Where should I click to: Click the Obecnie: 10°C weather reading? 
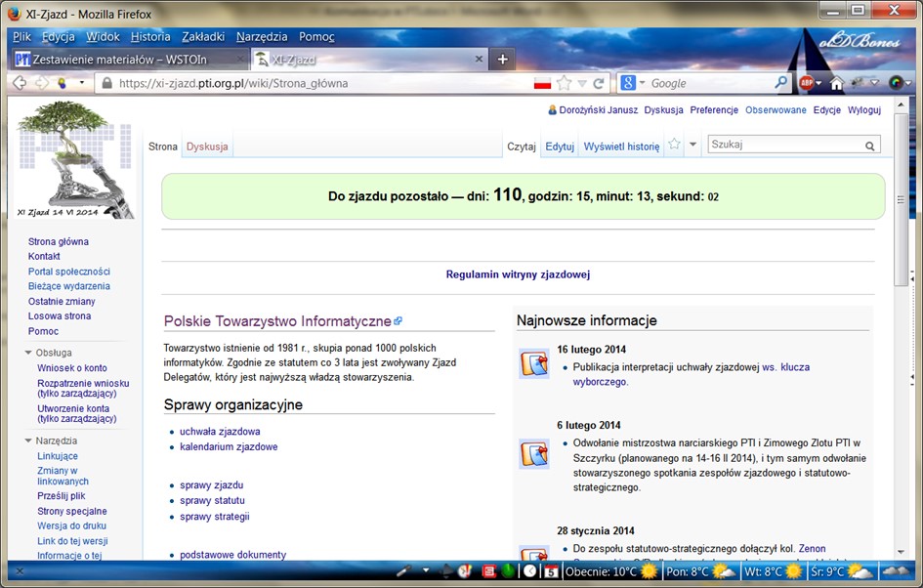(611, 571)
